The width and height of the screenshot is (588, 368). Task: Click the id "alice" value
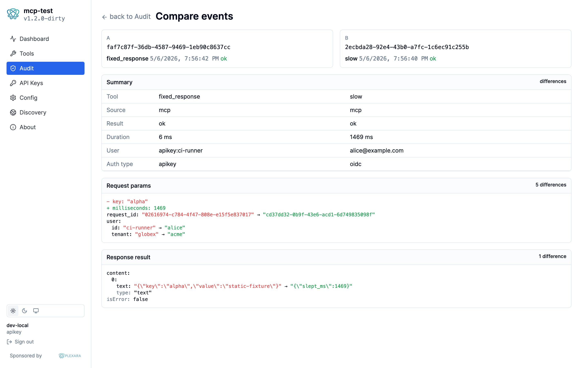coord(175,228)
